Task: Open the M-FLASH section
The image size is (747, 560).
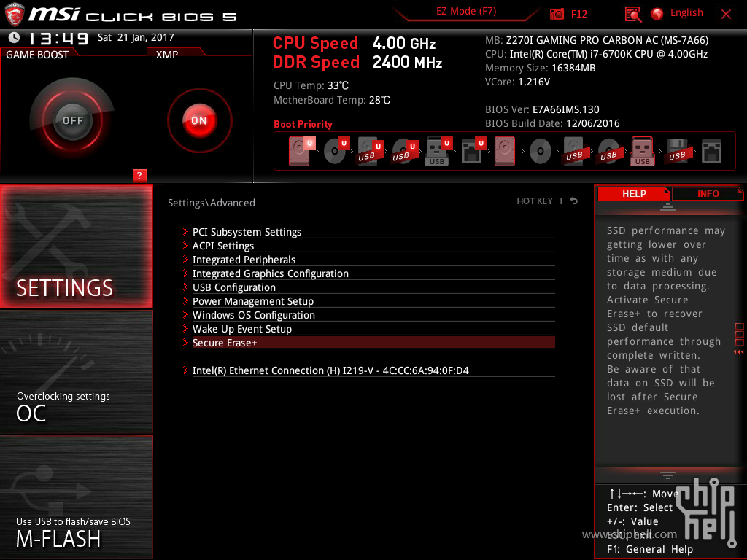Action: pos(76,497)
